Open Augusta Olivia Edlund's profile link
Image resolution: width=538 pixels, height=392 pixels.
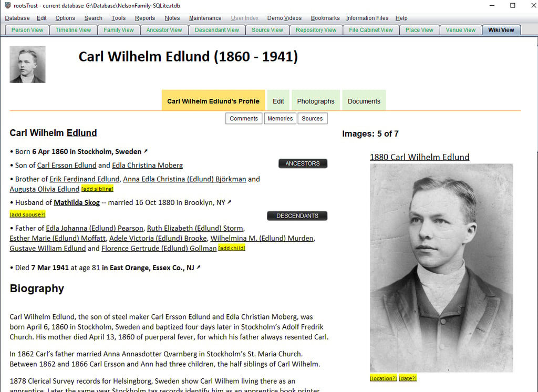coord(44,189)
